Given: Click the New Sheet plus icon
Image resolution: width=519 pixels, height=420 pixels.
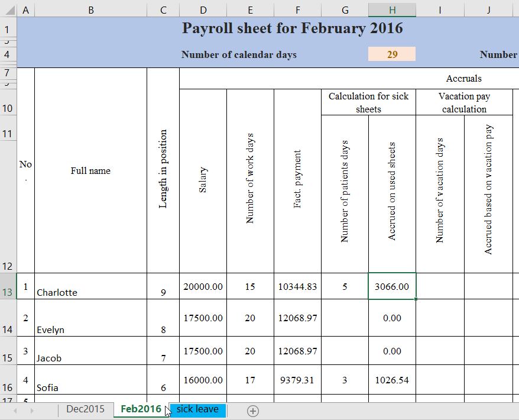Looking at the screenshot, I should [252, 409].
